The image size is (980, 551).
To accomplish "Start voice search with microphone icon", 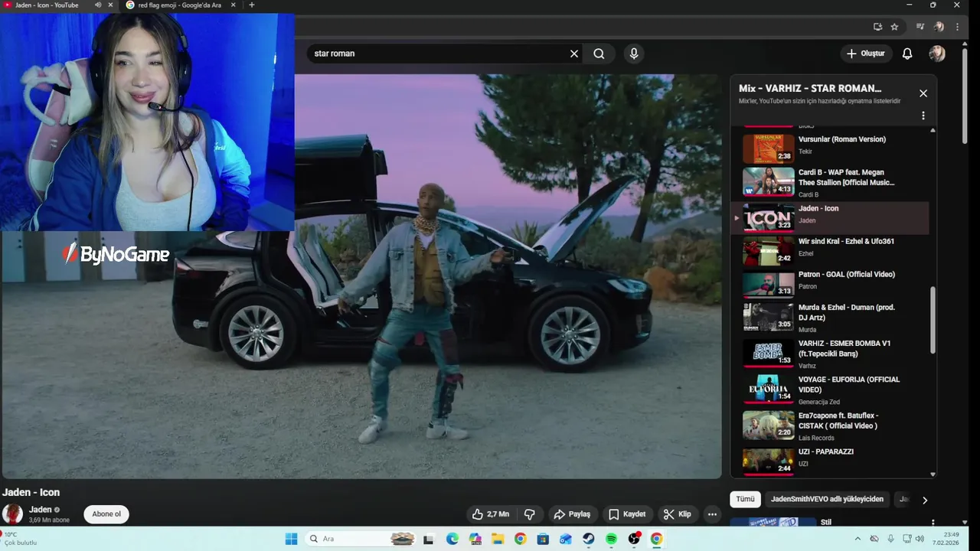I will pos(633,54).
